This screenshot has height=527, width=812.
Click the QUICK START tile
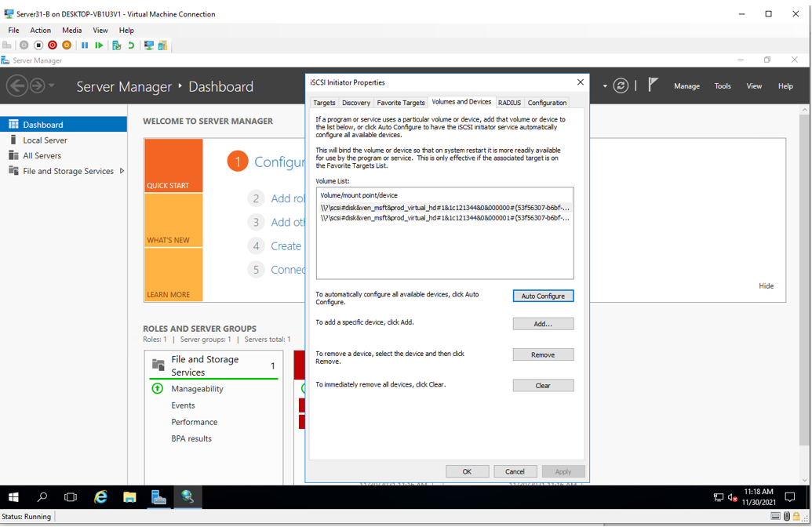(x=173, y=165)
